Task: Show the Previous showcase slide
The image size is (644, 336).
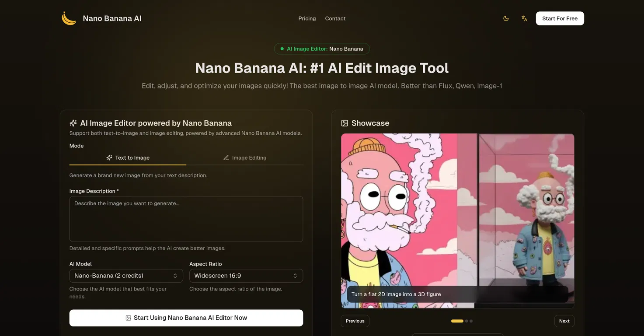Action: point(355,321)
